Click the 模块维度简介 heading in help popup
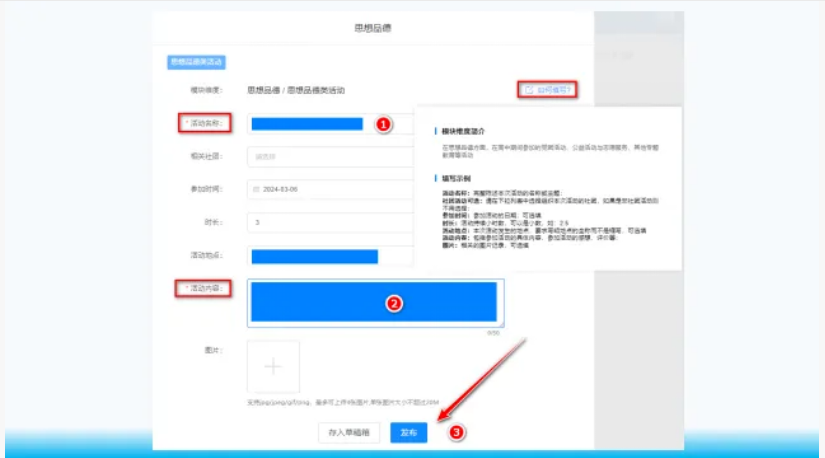The image size is (825, 458). click(x=467, y=131)
